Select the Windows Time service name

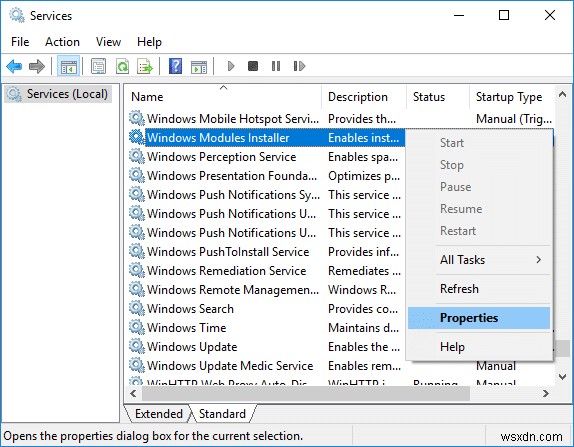pyautogui.click(x=186, y=328)
